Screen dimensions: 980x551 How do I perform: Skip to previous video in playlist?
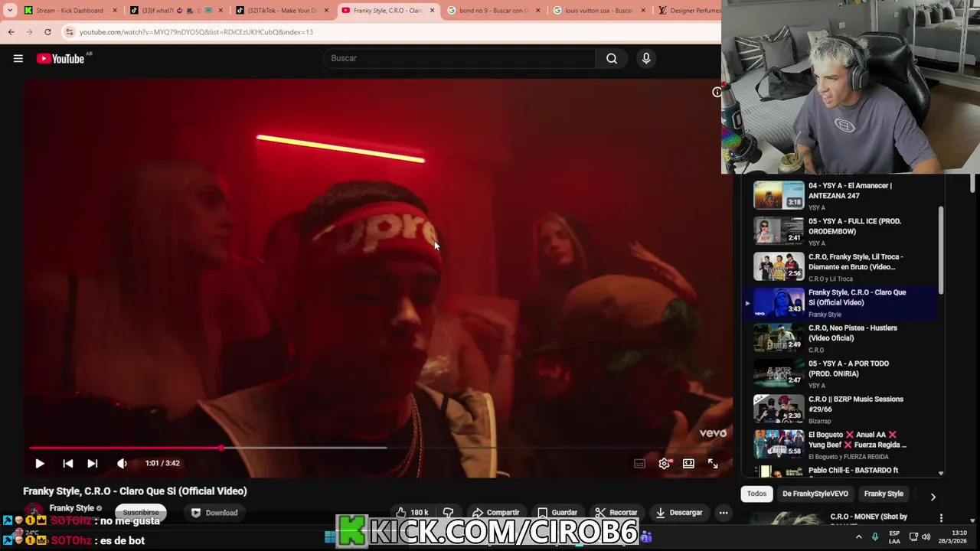(x=67, y=463)
